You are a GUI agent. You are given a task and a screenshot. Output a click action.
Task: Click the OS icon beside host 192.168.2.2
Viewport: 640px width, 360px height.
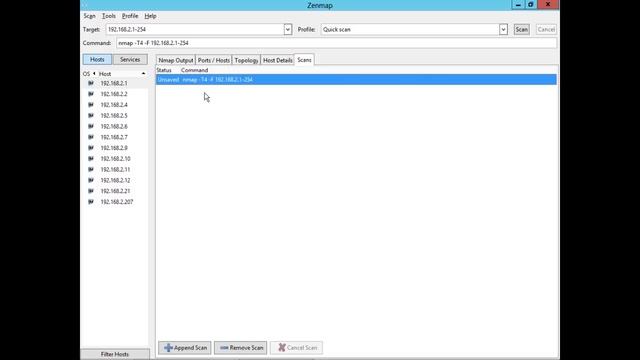91,94
